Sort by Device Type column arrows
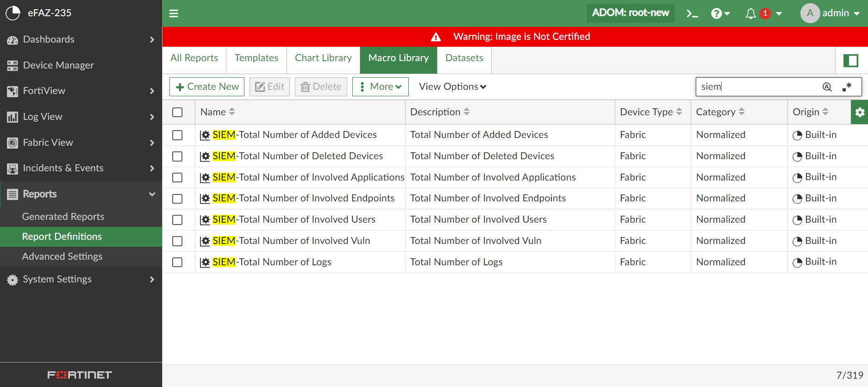 (679, 112)
